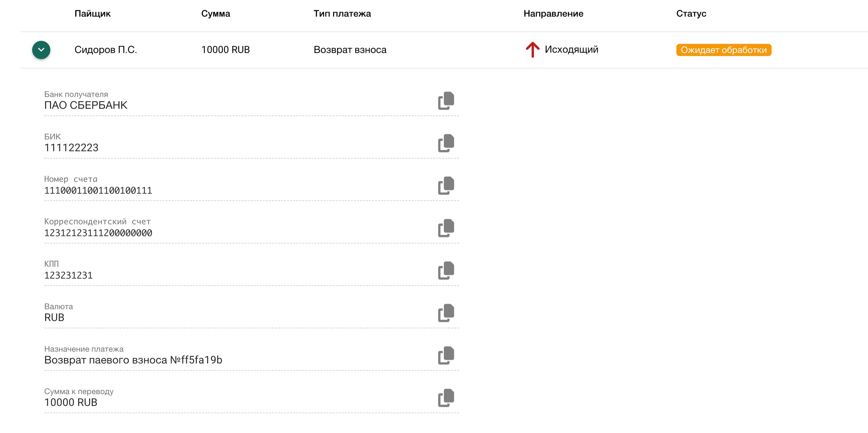This screenshot has width=868, height=433.
Task: Click the Возврат взноса payment type cell
Action: [x=350, y=50]
